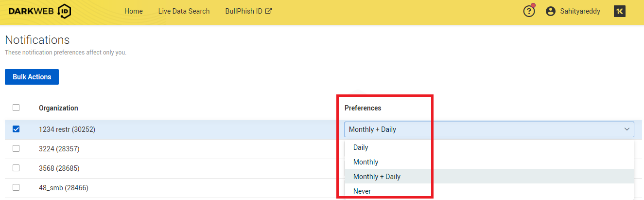
Task: Select the highlighted Monthly + Daily option
Action: (x=377, y=177)
